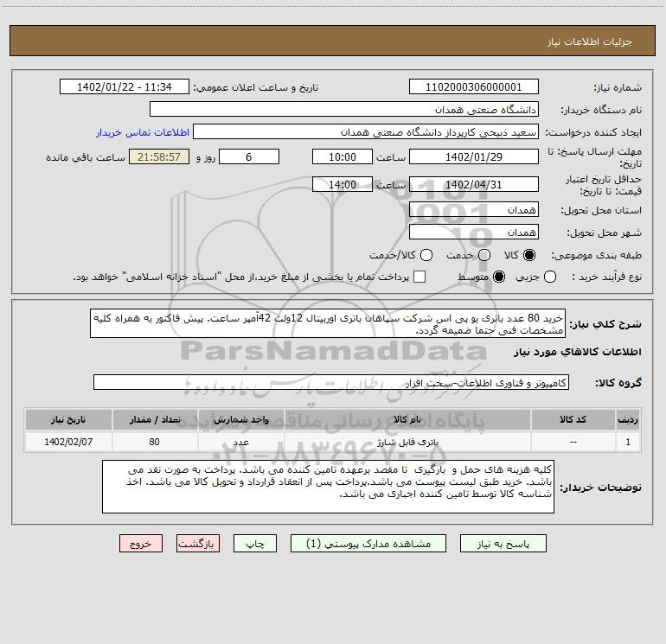Click the واحد شمارش column header
This screenshot has height=644, width=666.
point(240,419)
